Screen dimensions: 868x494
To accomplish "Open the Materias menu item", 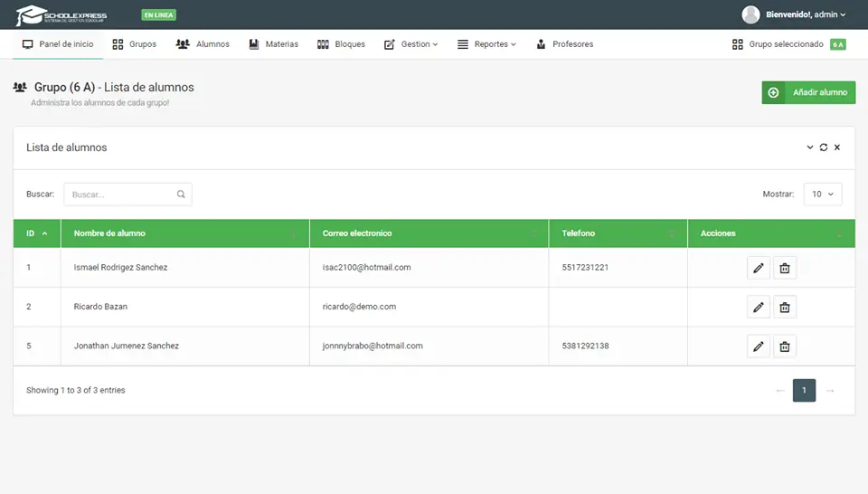I will click(273, 44).
